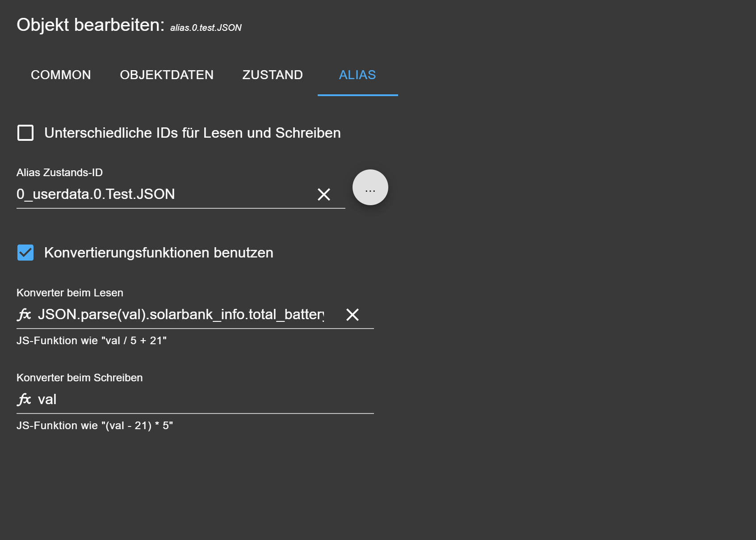Click into the JSON.parse read converter input
The width and height of the screenshot is (756, 540).
(x=181, y=315)
